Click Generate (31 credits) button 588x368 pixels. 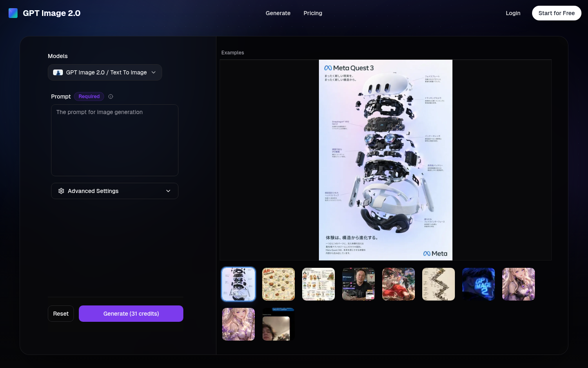pyautogui.click(x=131, y=314)
